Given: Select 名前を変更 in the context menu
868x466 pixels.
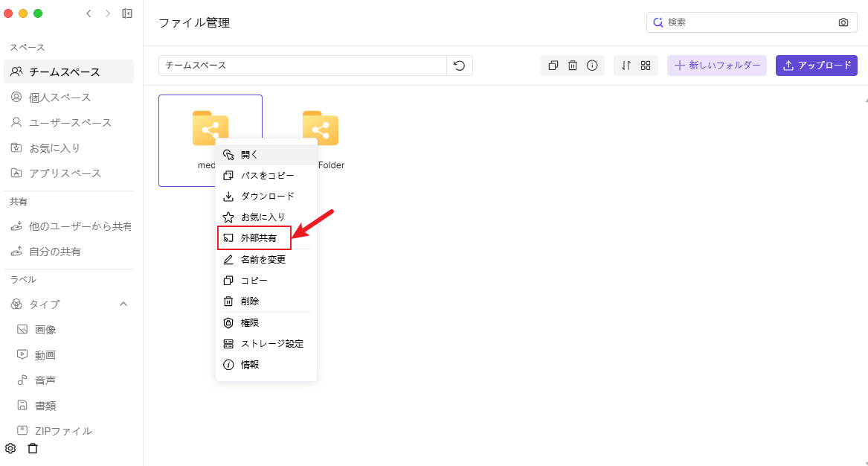Looking at the screenshot, I should (x=263, y=260).
